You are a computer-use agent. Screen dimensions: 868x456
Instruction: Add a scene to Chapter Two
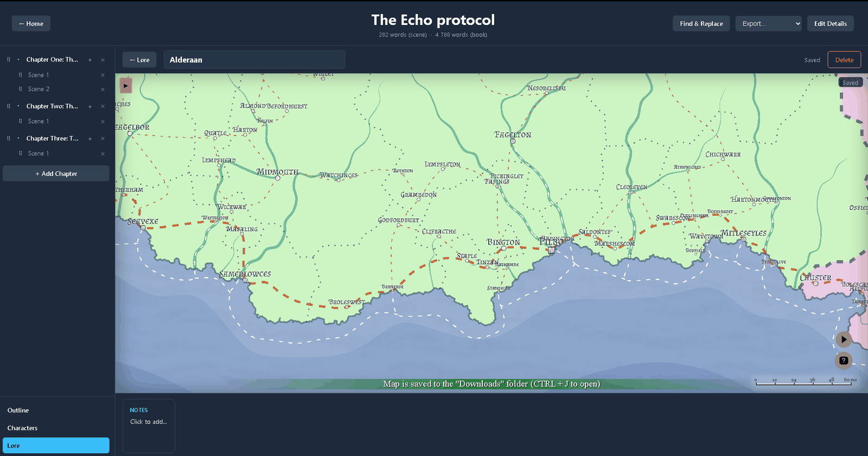90,107
